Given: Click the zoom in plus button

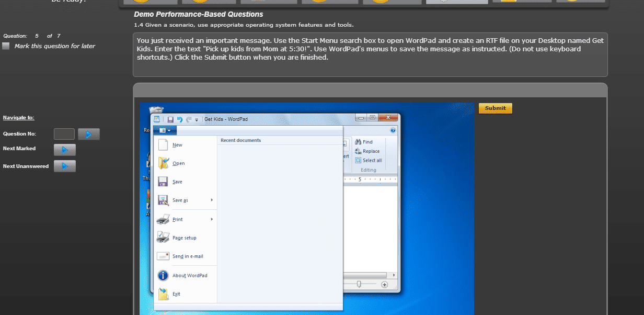Looking at the screenshot, I should pyautogui.click(x=385, y=284).
